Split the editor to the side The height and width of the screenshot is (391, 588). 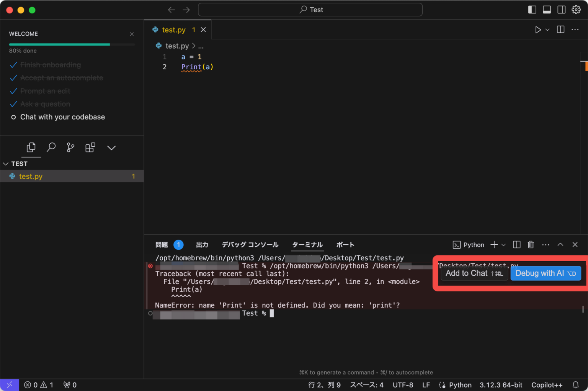[560, 29]
